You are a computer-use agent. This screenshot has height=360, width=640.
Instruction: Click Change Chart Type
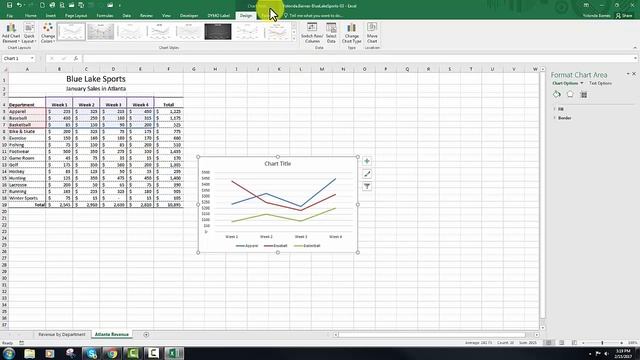click(351, 33)
